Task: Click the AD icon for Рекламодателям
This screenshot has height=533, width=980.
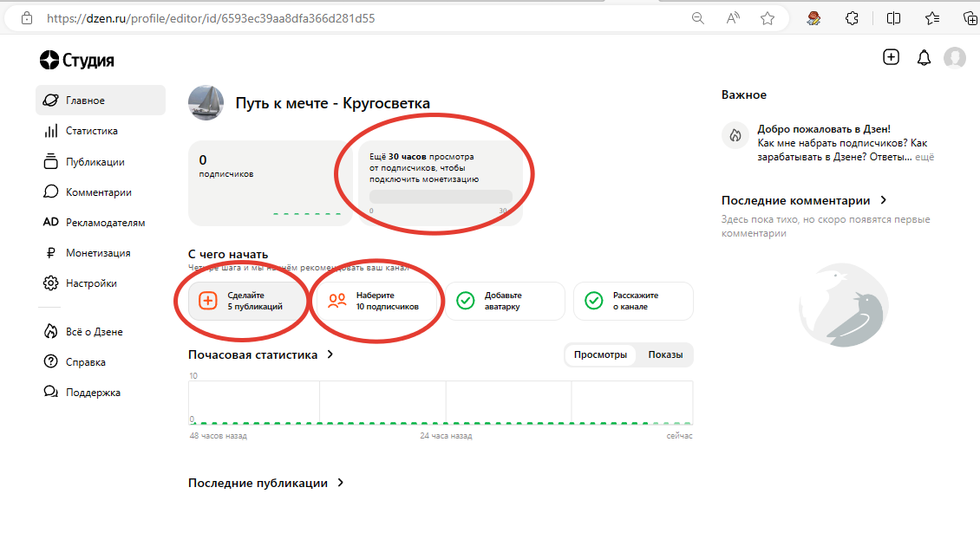Action: point(50,222)
